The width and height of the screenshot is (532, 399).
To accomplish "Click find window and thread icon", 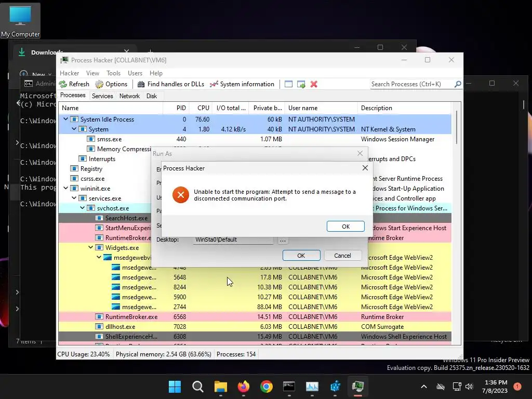I will point(301,84).
